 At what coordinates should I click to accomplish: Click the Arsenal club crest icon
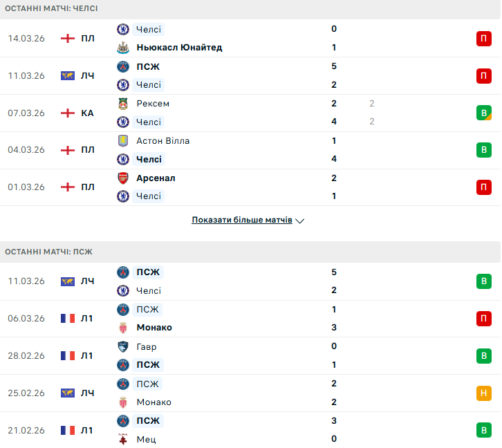pos(123,178)
